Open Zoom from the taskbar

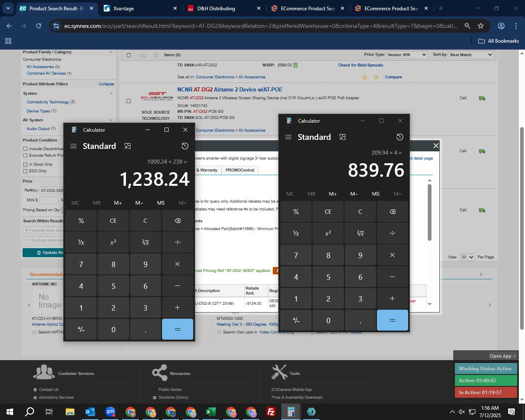[x=110, y=412]
